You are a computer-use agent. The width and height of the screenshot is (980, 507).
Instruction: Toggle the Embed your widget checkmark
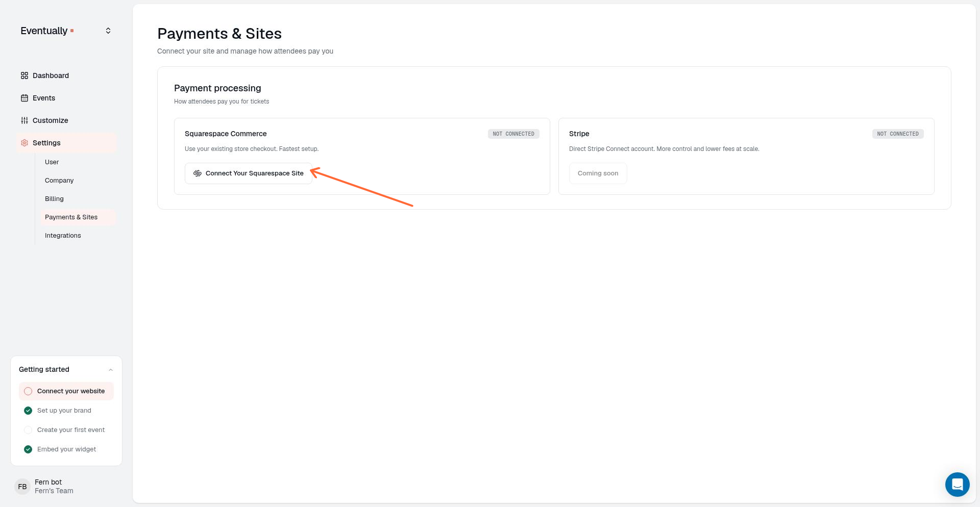28,449
